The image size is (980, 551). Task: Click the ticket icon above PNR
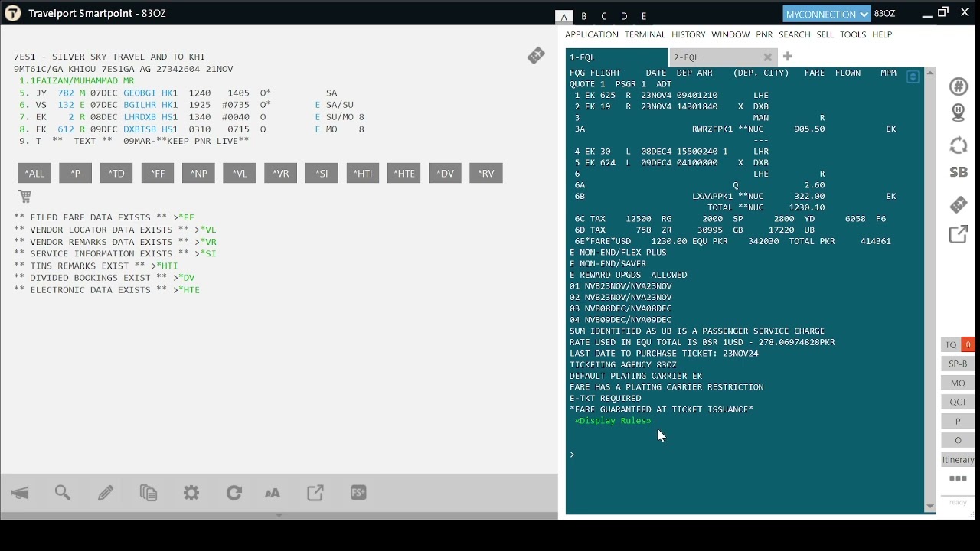[x=536, y=56]
